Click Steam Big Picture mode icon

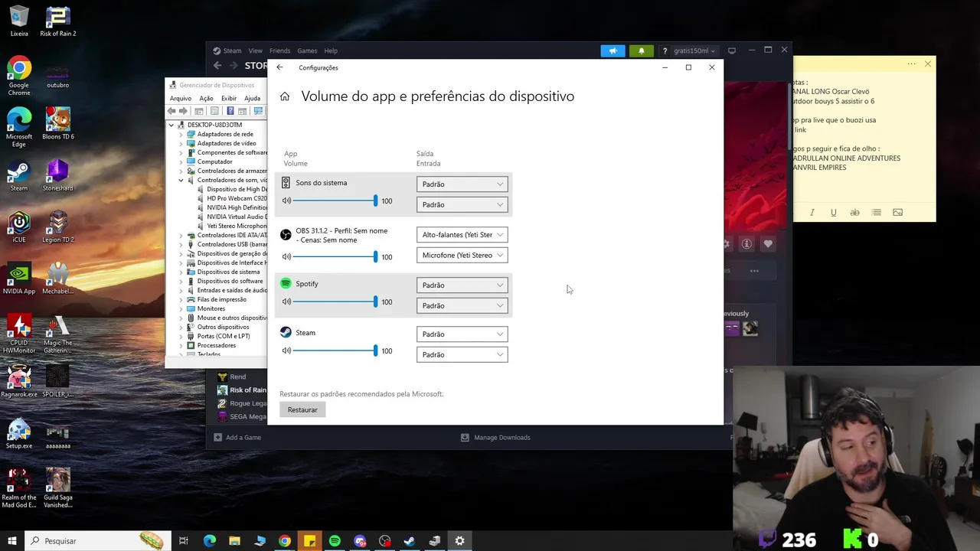coord(732,51)
